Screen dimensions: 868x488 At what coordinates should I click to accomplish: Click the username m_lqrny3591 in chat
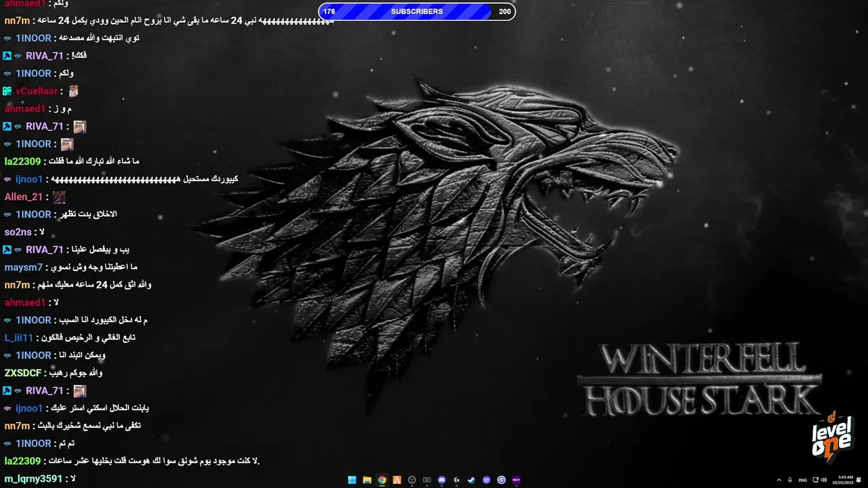coord(33,479)
